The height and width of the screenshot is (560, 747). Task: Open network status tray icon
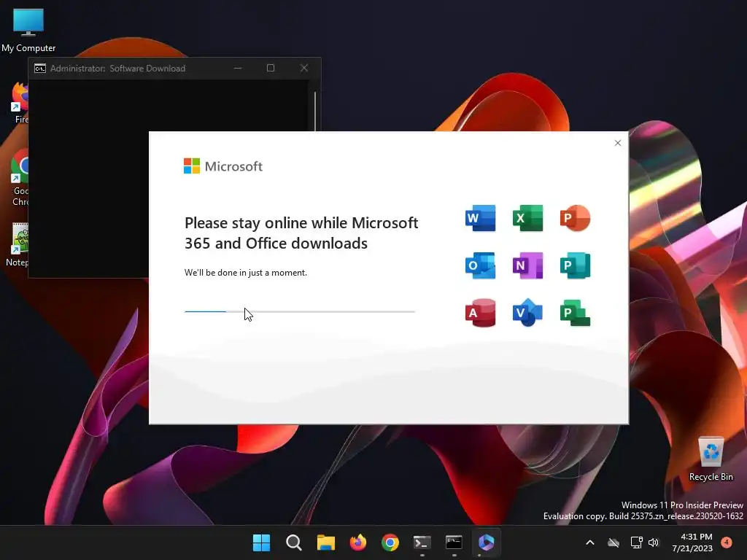point(636,542)
